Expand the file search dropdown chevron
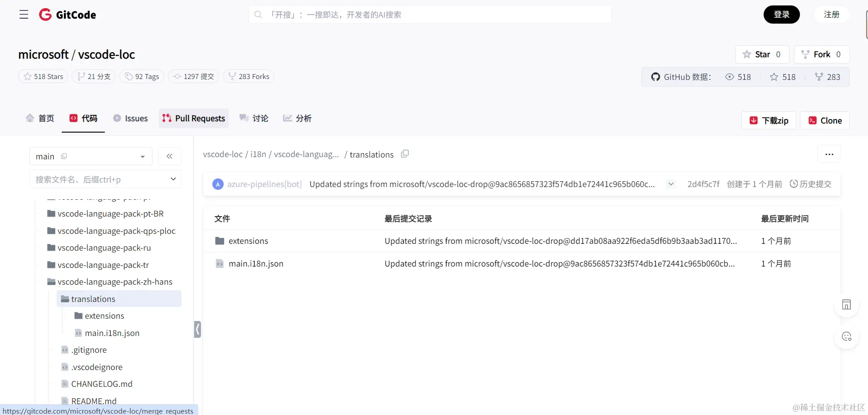 coord(173,179)
